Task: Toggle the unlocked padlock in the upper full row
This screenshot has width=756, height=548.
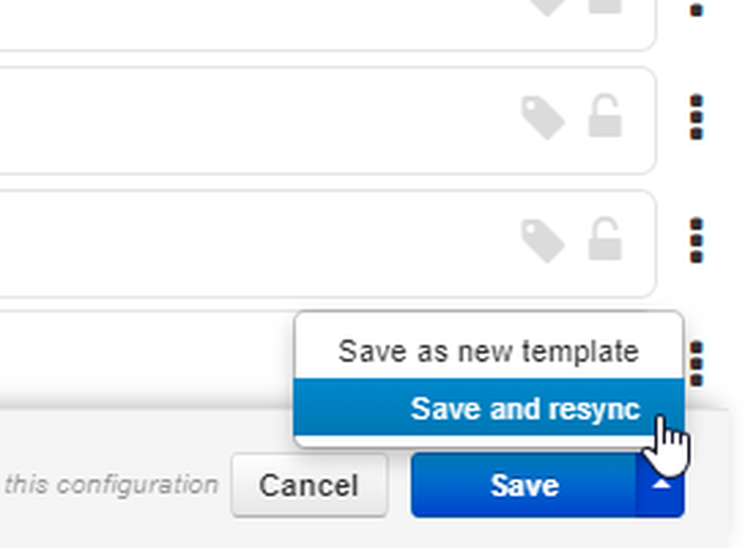Action: 605,115
